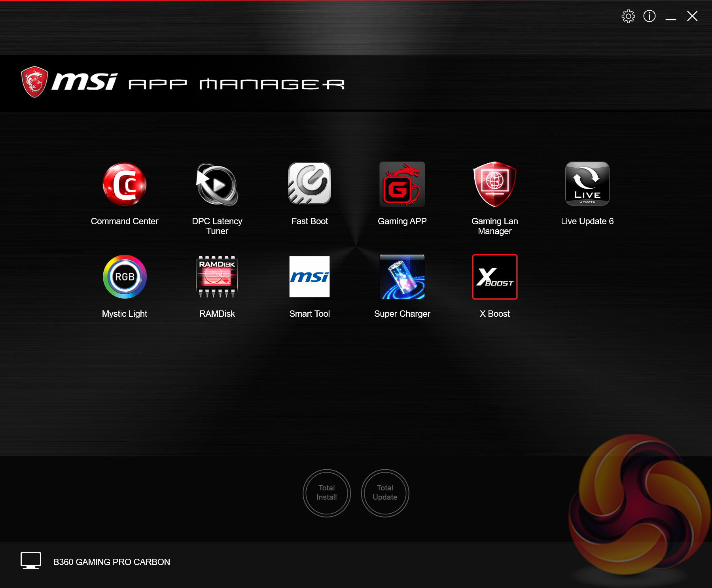Show app information via the info icon

(x=650, y=16)
